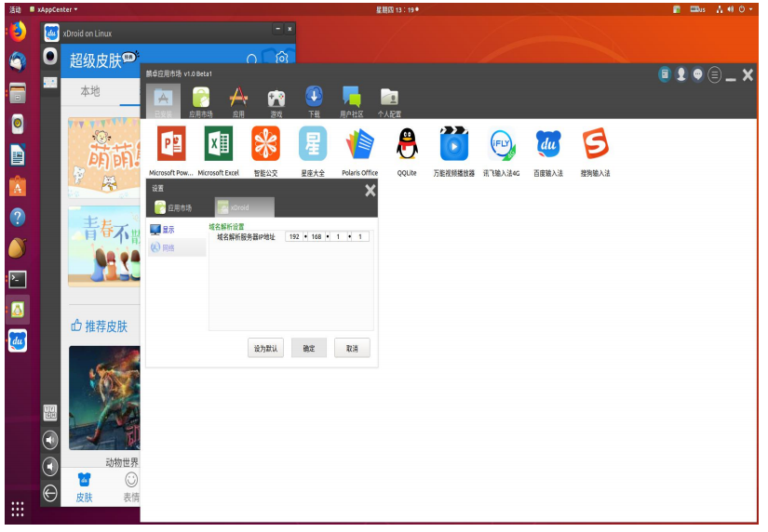Click the 设为默认 button
768x532 pixels.
[265, 349]
